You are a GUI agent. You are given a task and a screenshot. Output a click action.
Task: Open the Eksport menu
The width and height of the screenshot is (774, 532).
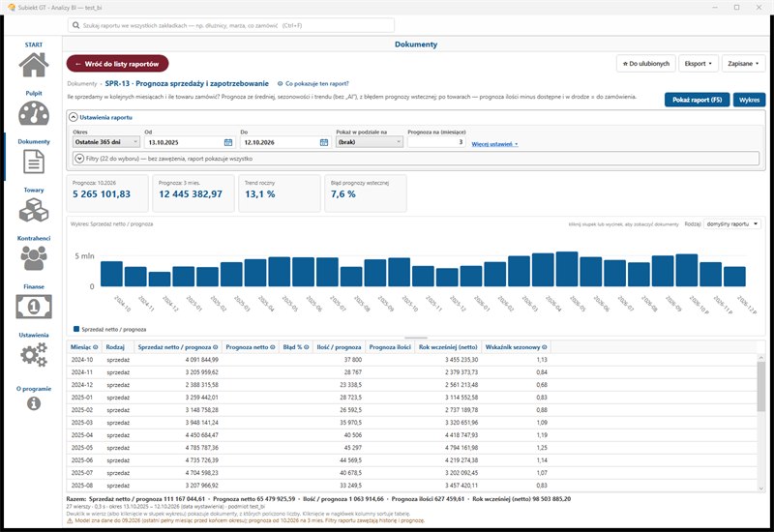pyautogui.click(x=698, y=63)
